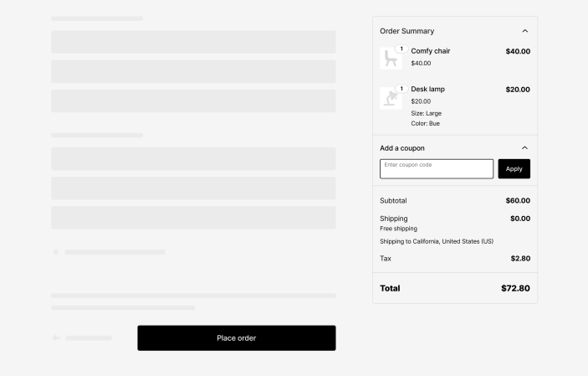Viewport: 588px width, 376px height.
Task: Click the Desk lamp product thumbnail
Action: (x=390, y=99)
